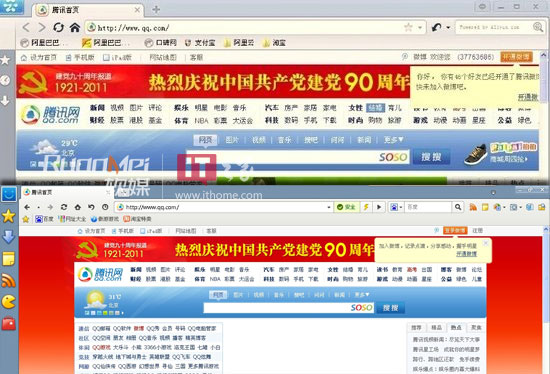Close the yellow weibo popup in lower page
Image resolution: width=550 pixels, height=374 pixels.
click(486, 243)
